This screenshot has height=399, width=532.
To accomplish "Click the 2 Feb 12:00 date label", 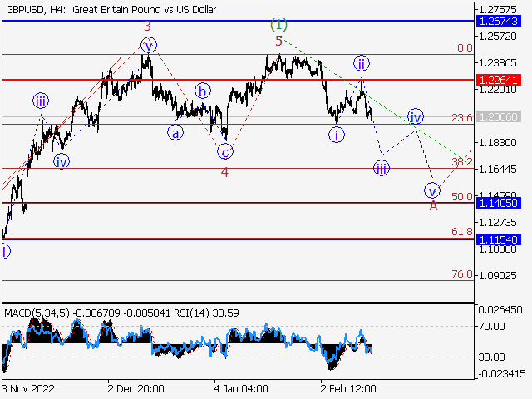I will (348, 388).
